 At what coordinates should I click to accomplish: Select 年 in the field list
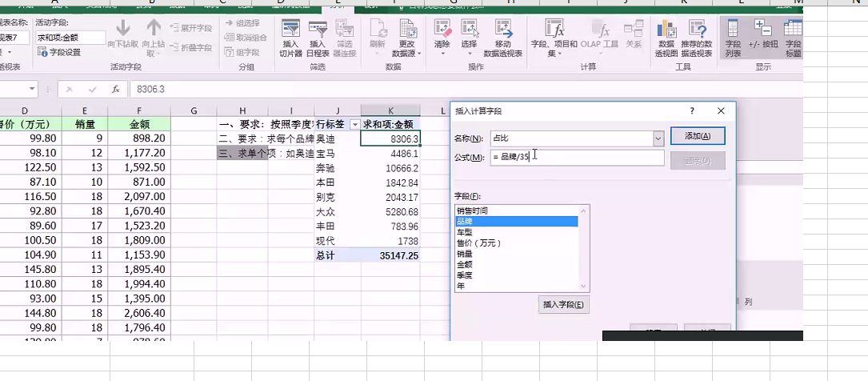pos(517,287)
